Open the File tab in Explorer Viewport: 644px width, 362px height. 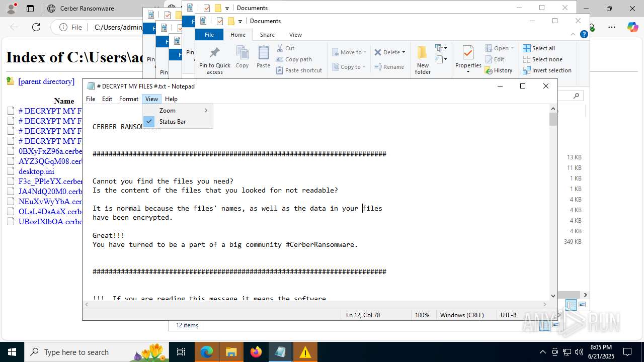coord(209,35)
